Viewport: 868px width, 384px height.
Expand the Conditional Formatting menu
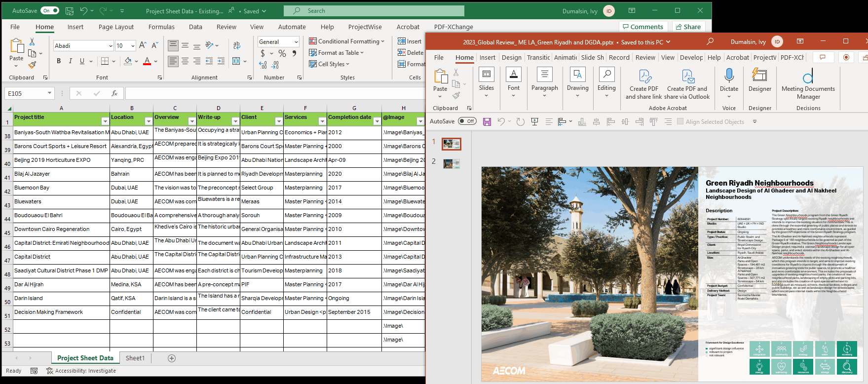pyautogui.click(x=346, y=41)
